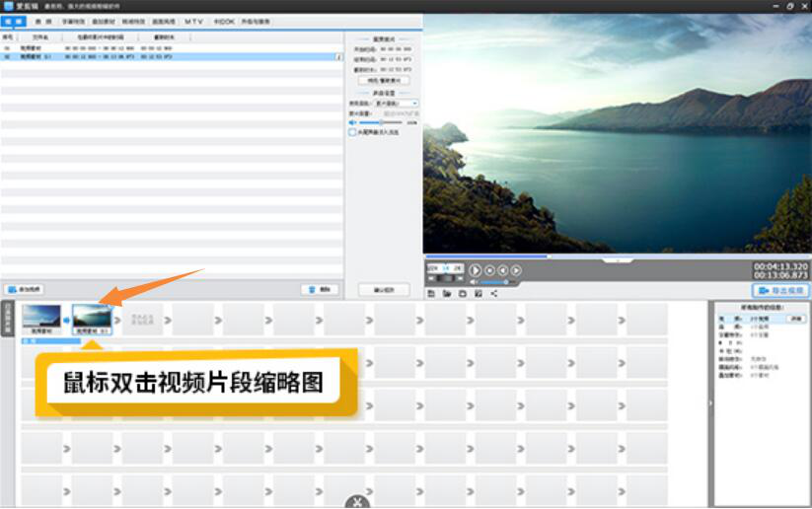Click the third icon below the preview

(x=463, y=294)
